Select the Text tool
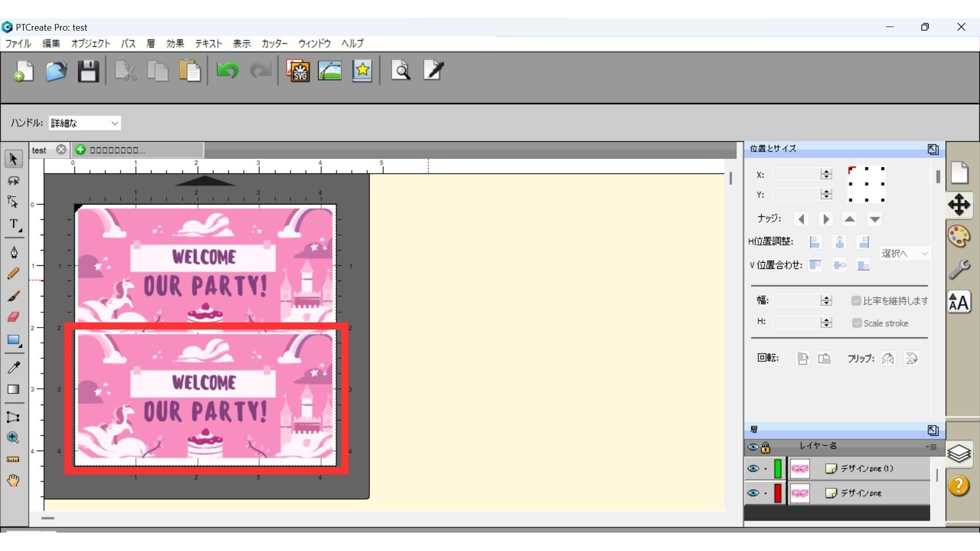Image resolution: width=980 pixels, height=551 pixels. click(14, 224)
